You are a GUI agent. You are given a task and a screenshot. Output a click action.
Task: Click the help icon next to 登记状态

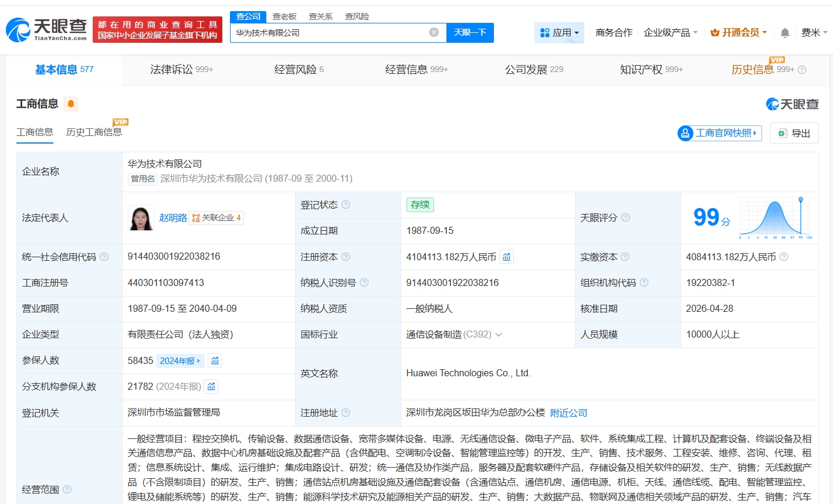point(346,205)
